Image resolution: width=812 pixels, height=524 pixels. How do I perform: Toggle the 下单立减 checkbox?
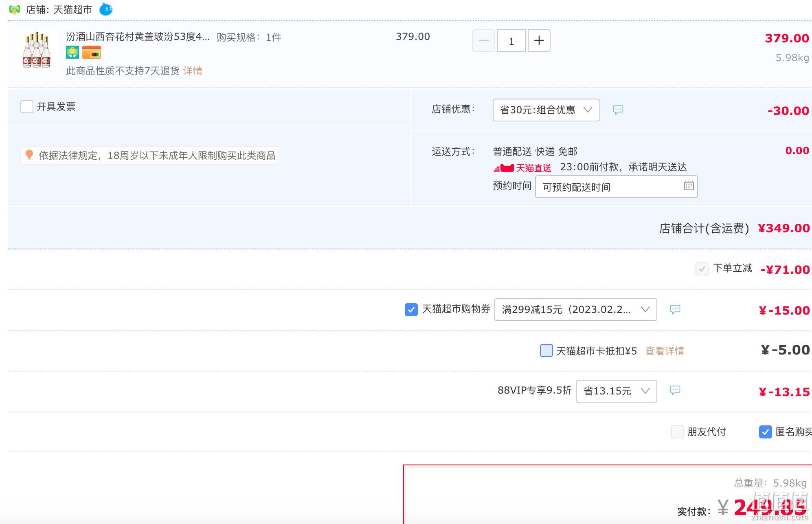coord(702,269)
